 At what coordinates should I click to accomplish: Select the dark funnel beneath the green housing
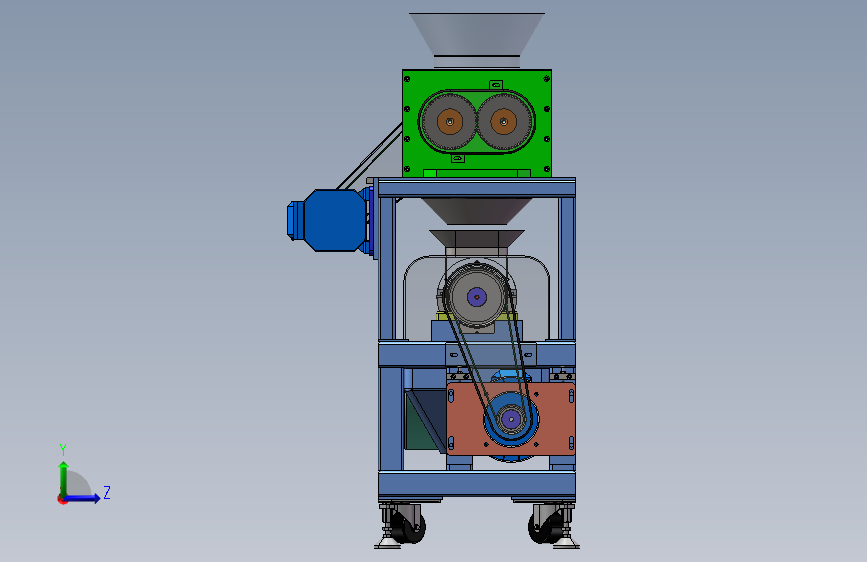click(x=477, y=211)
